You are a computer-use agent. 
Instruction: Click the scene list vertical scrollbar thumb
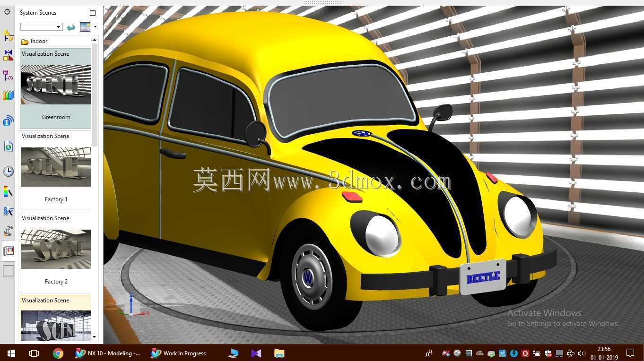tap(95, 95)
